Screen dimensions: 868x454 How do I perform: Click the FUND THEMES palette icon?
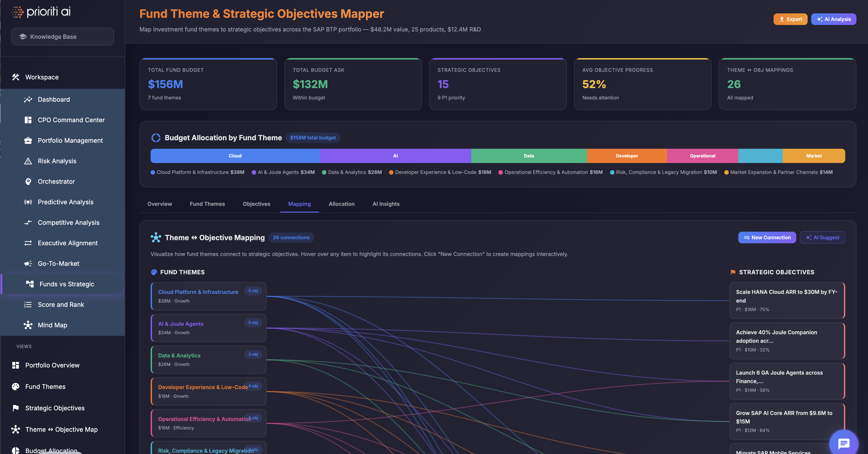pos(154,272)
